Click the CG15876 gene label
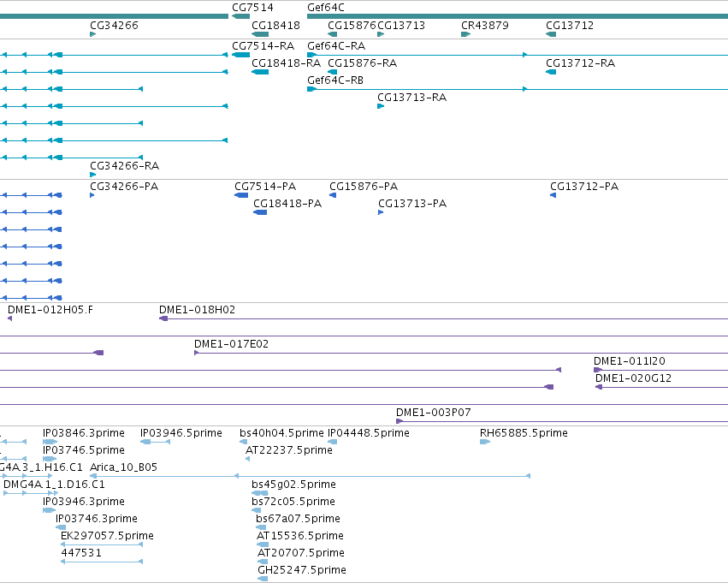The width and height of the screenshot is (728, 583). tap(352, 25)
